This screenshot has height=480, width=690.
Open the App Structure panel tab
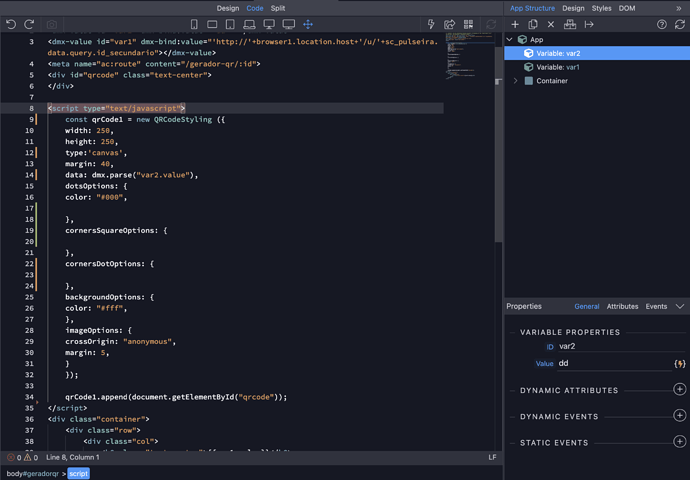[532, 8]
